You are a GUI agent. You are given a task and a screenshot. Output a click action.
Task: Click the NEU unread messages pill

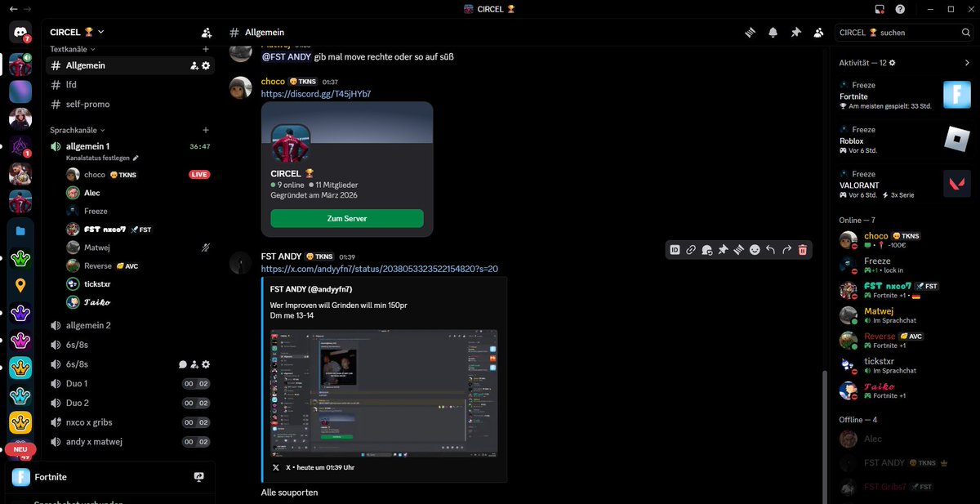tap(20, 449)
